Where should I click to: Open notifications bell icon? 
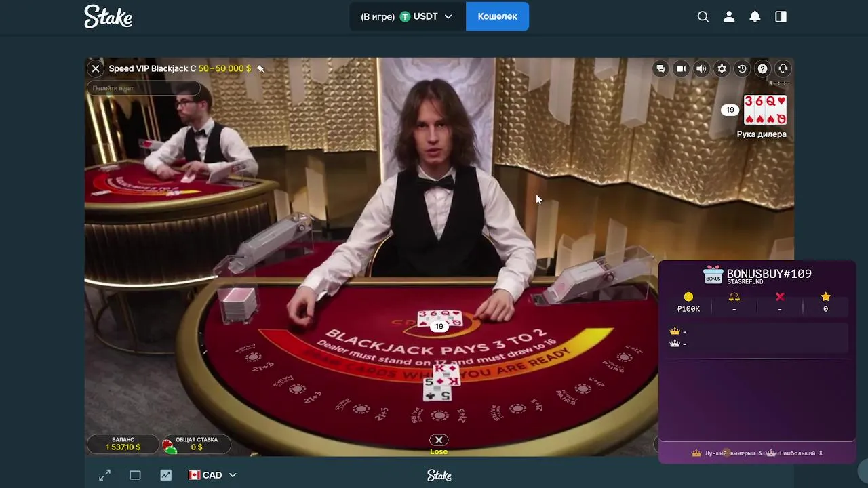pos(755,17)
